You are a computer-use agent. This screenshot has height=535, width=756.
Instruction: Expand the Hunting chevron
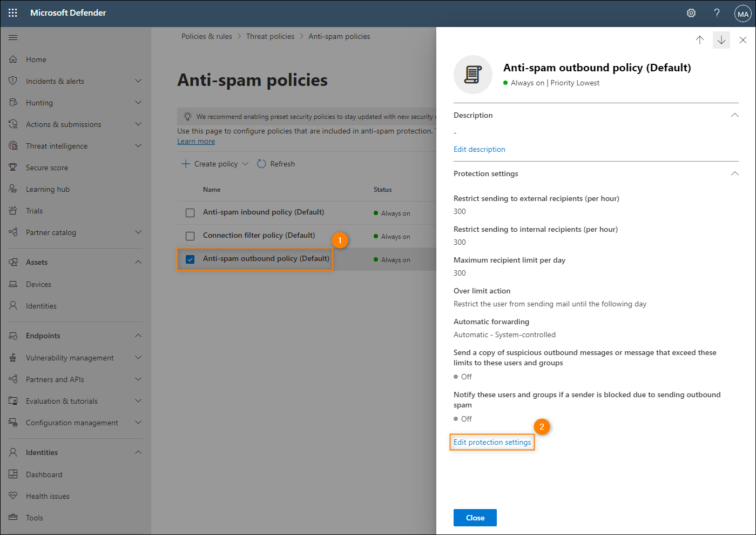(x=138, y=103)
